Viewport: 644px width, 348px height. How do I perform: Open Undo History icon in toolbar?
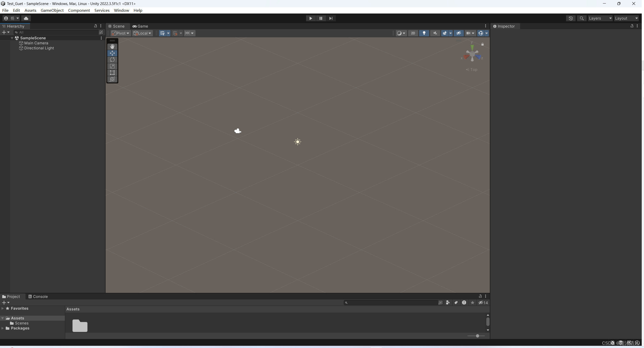click(571, 18)
